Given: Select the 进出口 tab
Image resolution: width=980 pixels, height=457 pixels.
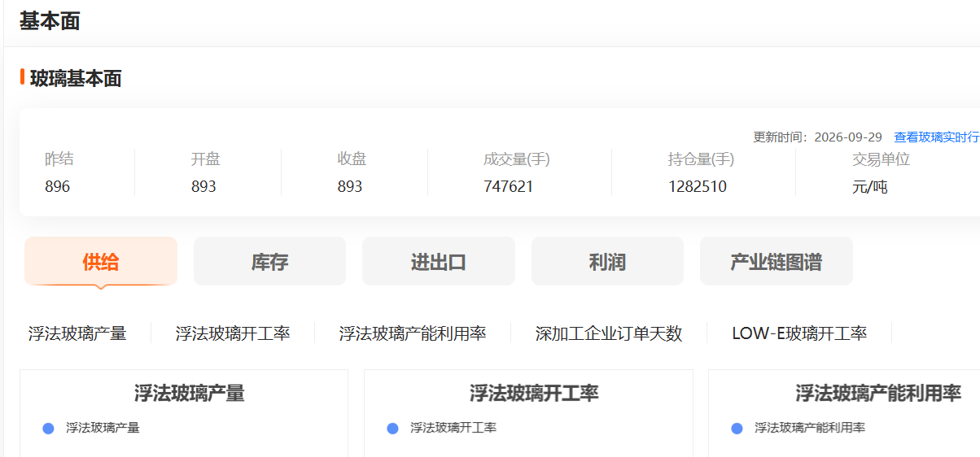Looking at the screenshot, I should click(x=439, y=261).
